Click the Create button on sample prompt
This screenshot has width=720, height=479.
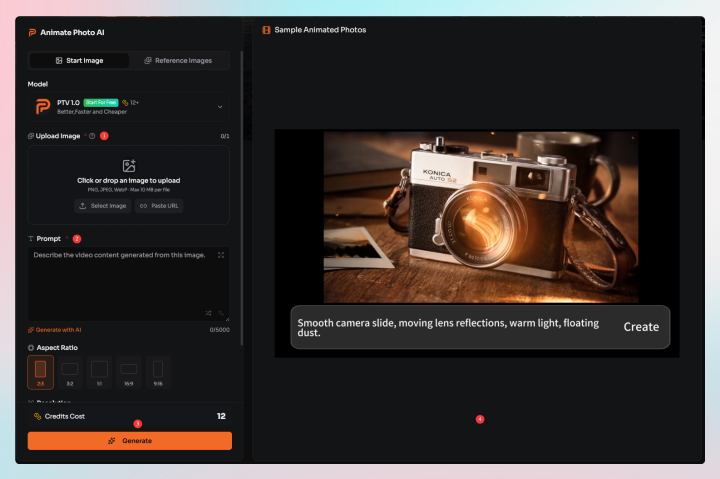click(641, 327)
